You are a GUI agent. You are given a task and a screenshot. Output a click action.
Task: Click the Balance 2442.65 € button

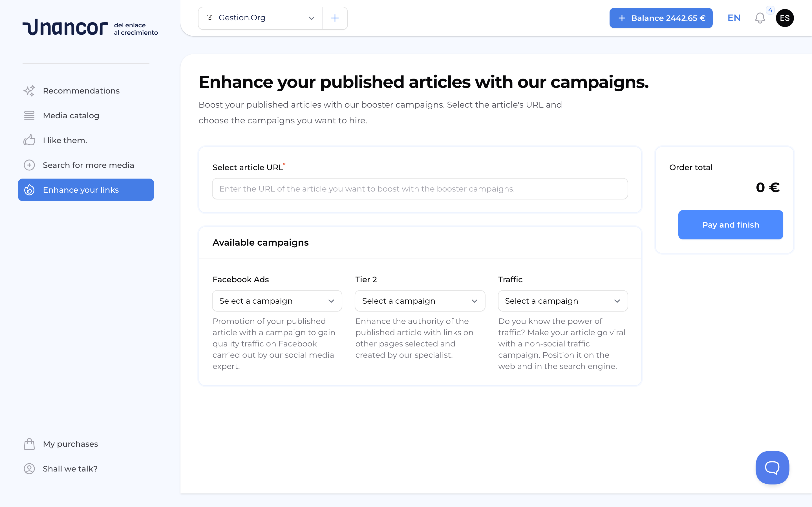pyautogui.click(x=661, y=18)
